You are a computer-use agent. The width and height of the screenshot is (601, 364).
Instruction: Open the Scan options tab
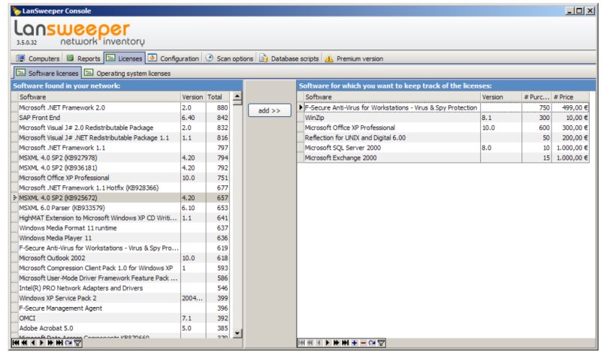pyautogui.click(x=230, y=59)
